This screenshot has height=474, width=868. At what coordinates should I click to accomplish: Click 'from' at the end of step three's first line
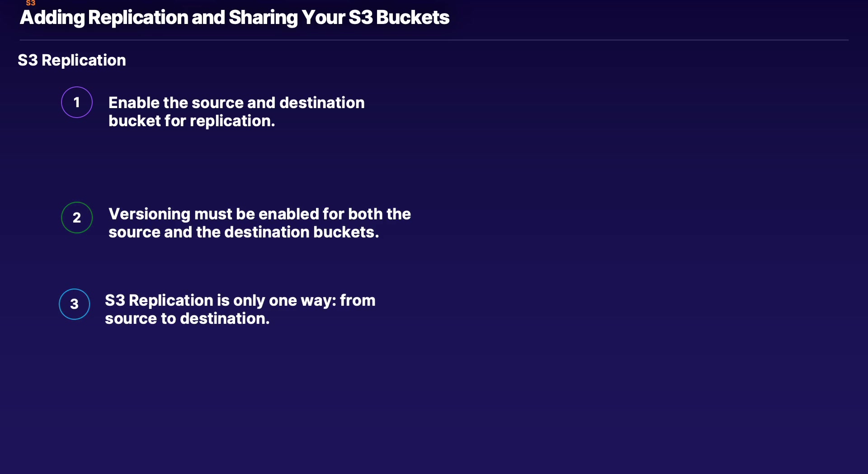click(358, 300)
